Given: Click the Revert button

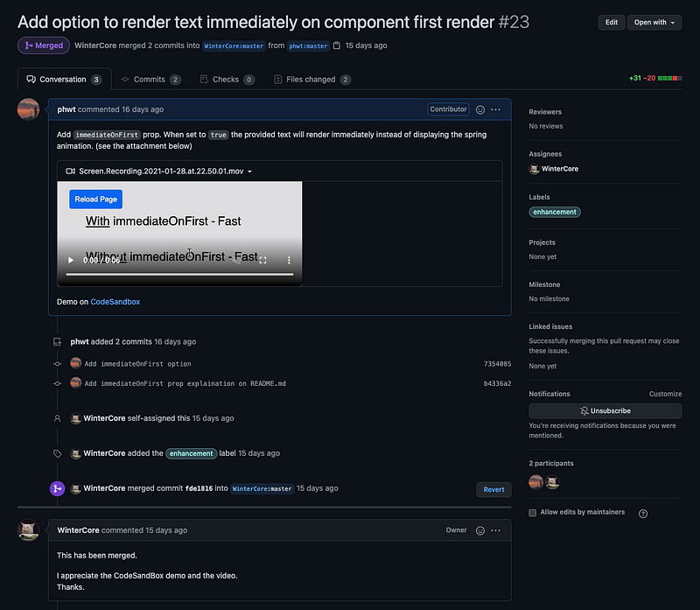Looking at the screenshot, I should pyautogui.click(x=493, y=489).
